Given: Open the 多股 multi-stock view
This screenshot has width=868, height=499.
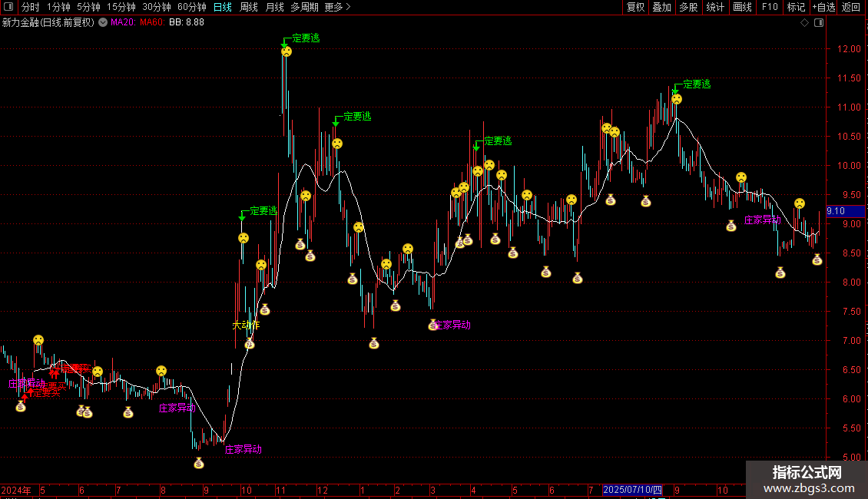Looking at the screenshot, I should [688, 7].
